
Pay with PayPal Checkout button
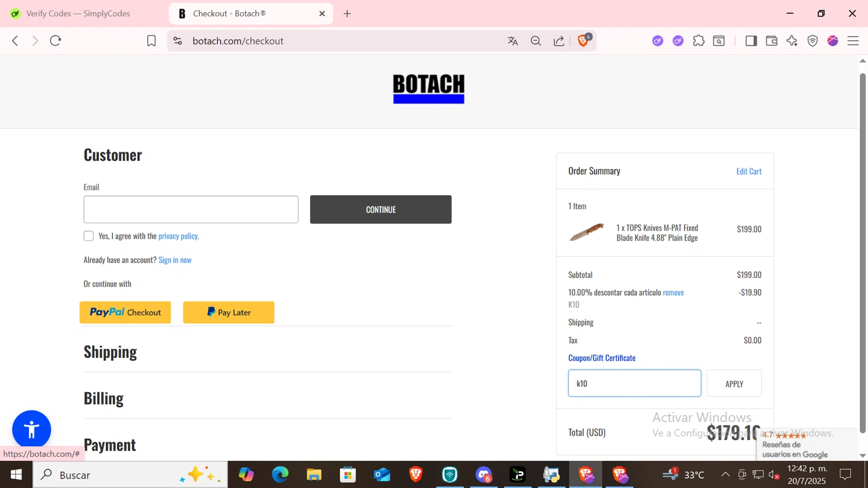[125, 312]
